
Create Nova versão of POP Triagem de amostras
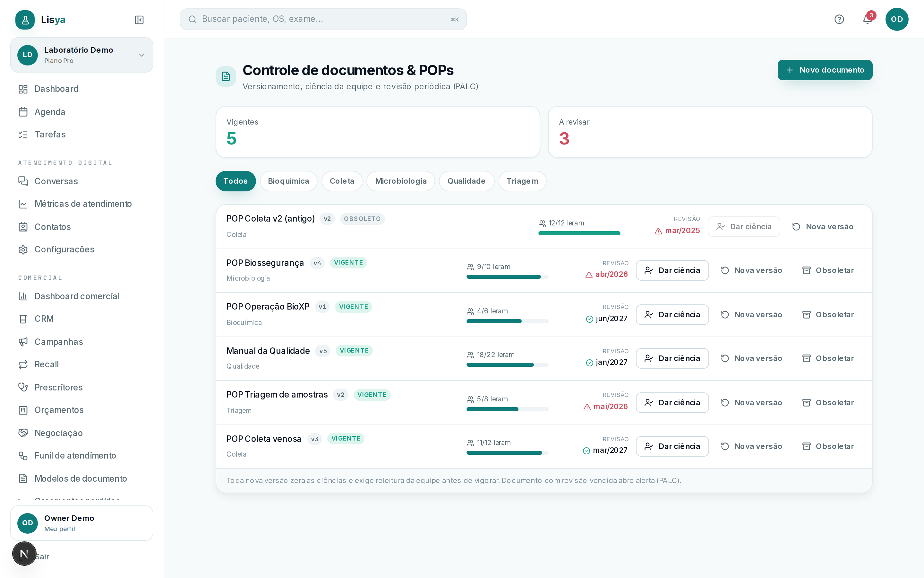click(x=751, y=403)
